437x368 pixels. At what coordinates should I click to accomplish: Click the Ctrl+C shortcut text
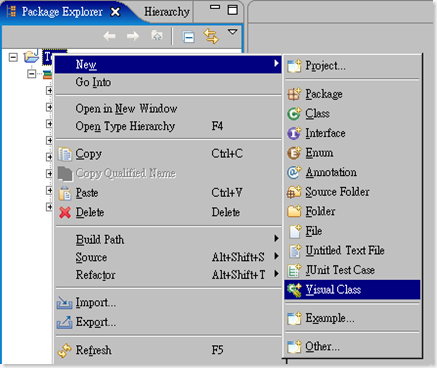coord(227,154)
